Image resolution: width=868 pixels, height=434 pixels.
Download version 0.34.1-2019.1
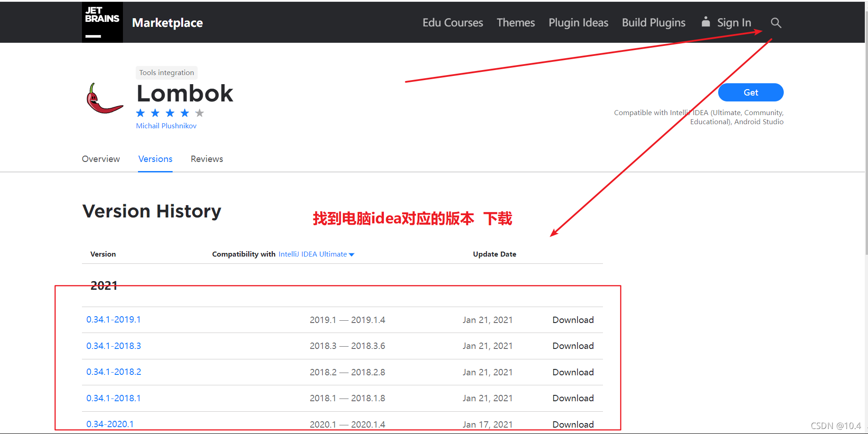[573, 320]
